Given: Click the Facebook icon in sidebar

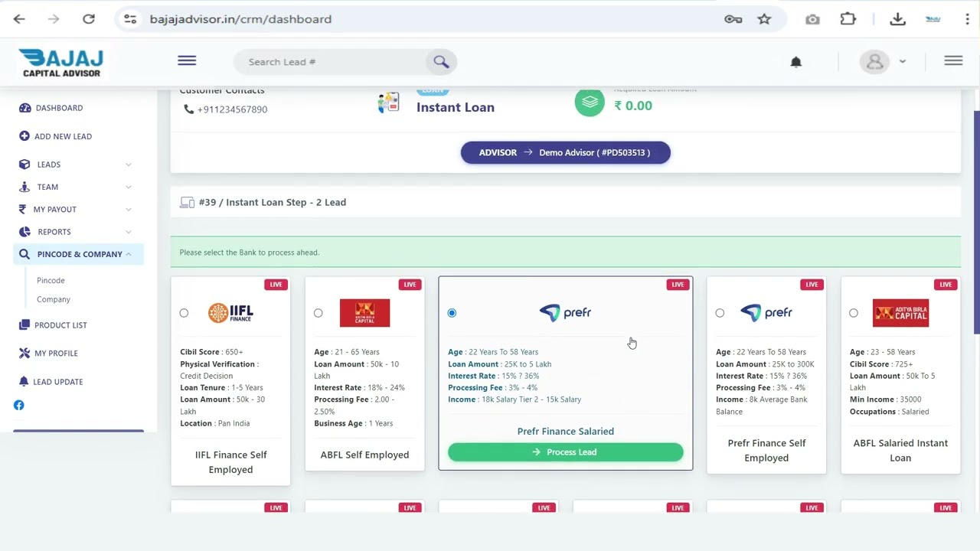Looking at the screenshot, I should click(x=19, y=406).
